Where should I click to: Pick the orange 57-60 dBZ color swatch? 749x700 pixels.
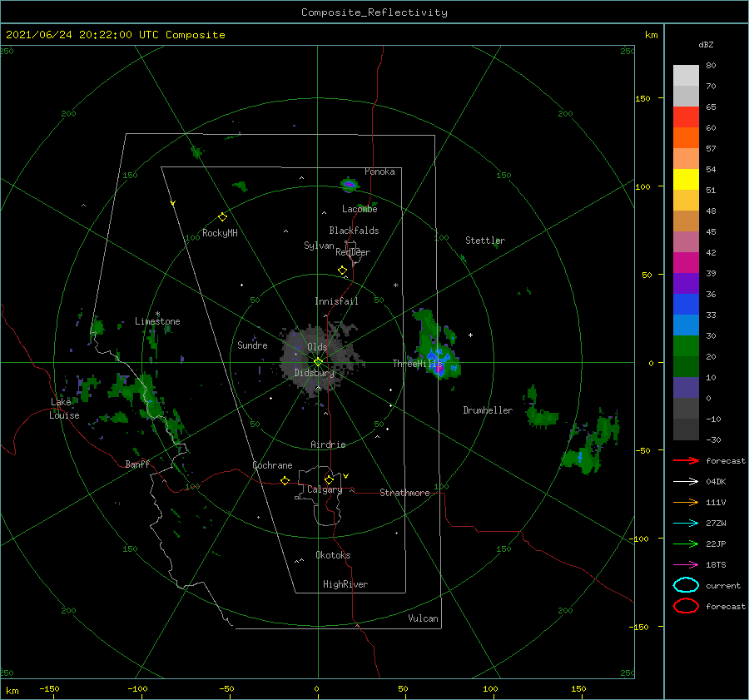point(686,138)
